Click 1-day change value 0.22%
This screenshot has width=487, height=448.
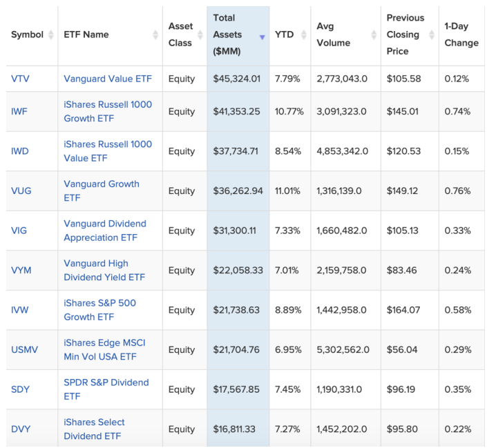(458, 429)
